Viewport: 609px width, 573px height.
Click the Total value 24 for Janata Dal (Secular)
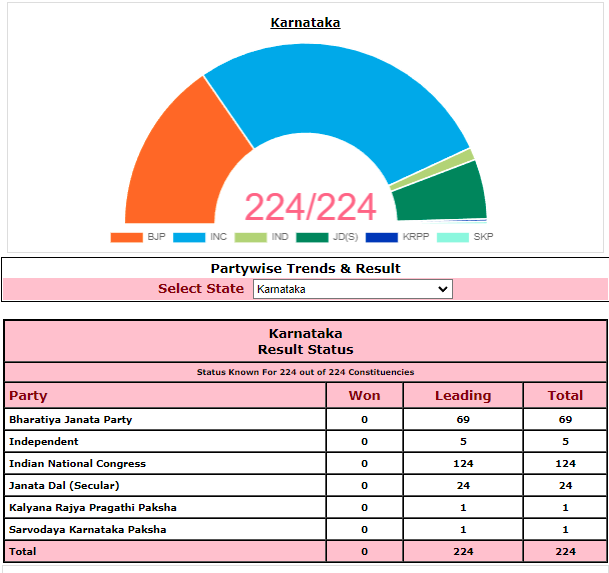pyautogui.click(x=565, y=486)
